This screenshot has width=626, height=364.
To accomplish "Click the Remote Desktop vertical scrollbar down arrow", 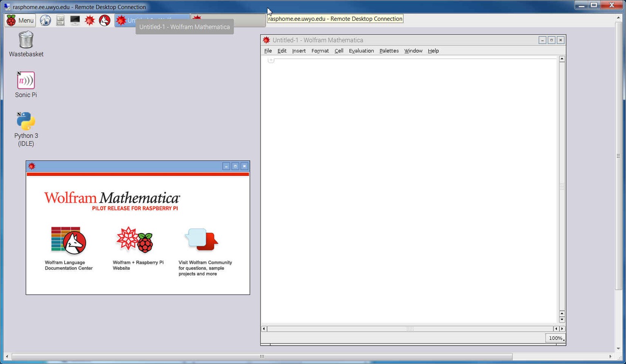I will (x=618, y=349).
